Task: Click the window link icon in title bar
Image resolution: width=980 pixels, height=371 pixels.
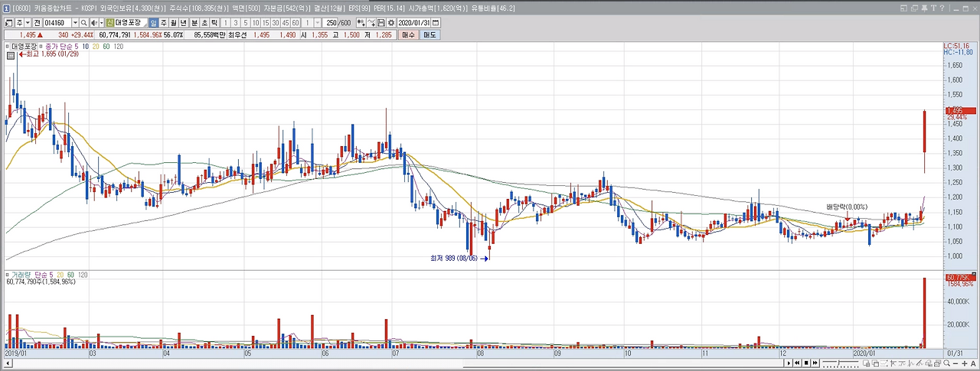Action: pyautogui.click(x=903, y=8)
